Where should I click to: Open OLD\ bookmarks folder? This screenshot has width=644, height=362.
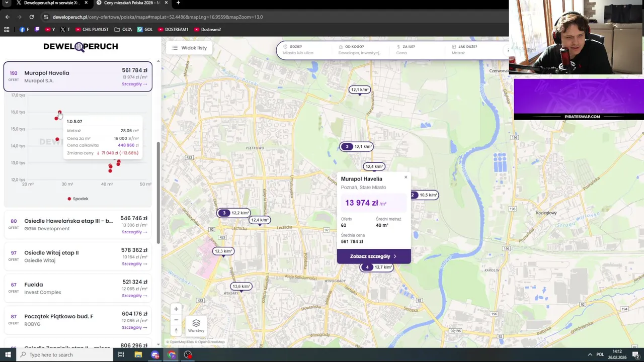pos(123,30)
